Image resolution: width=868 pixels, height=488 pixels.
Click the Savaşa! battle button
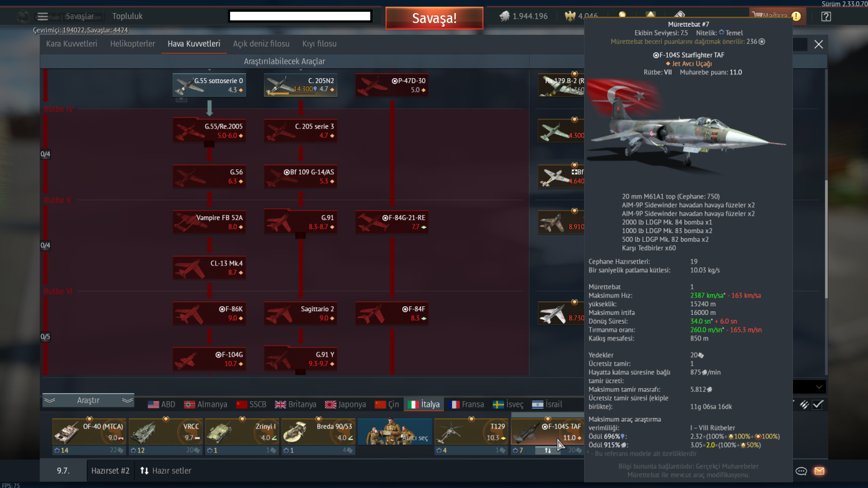pyautogui.click(x=434, y=18)
